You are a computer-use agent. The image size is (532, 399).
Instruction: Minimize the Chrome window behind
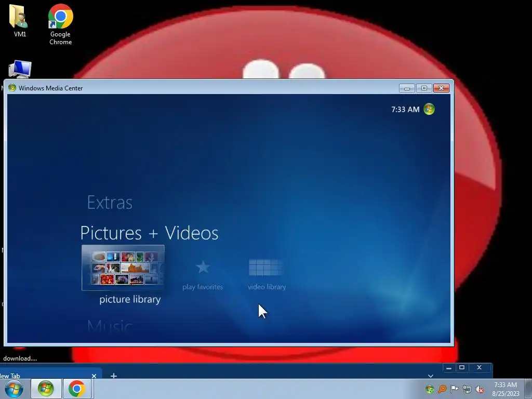tap(449, 368)
